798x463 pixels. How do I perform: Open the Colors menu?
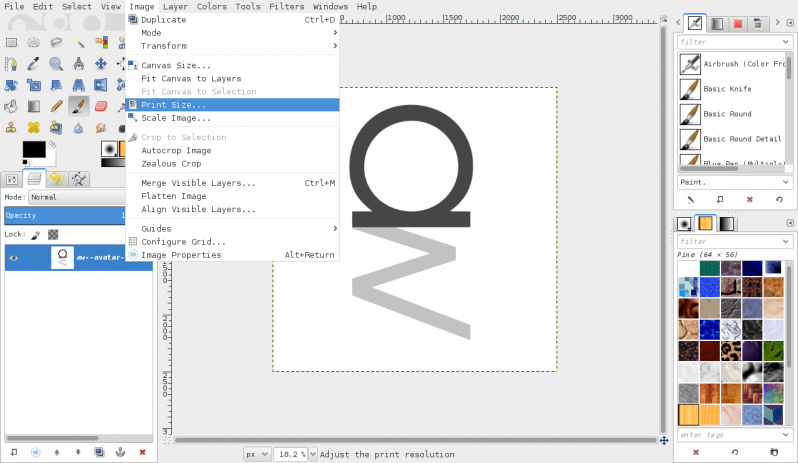pyautogui.click(x=212, y=7)
